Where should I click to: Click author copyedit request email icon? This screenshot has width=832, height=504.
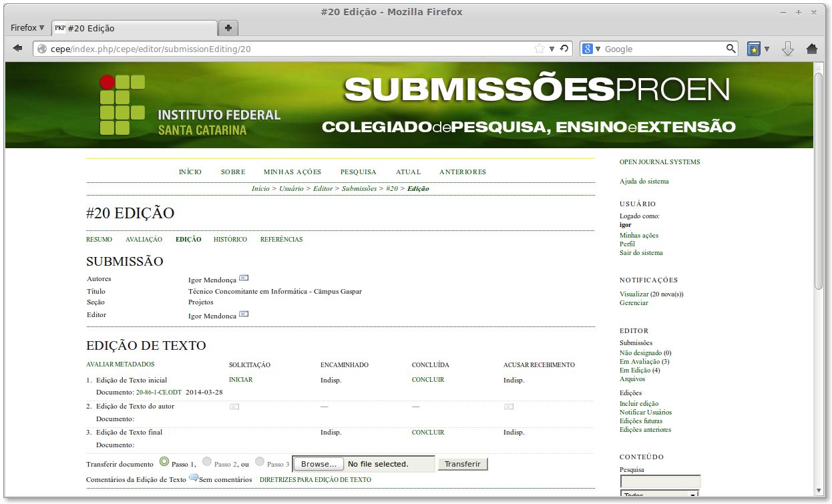click(x=234, y=406)
